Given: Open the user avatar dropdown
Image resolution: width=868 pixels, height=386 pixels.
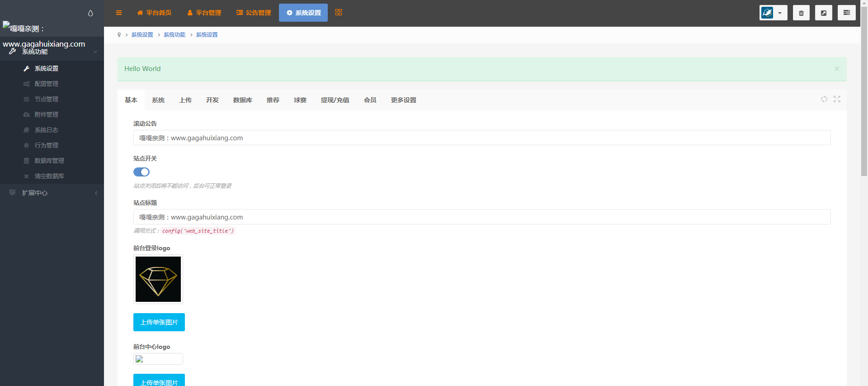Looking at the screenshot, I should (773, 13).
